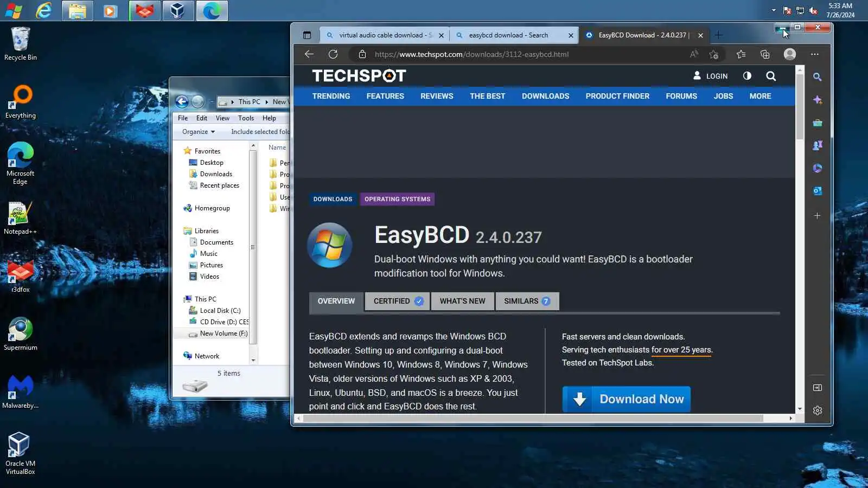868x488 pixels.
Task: Open the Collections icon in Edge toolbar
Action: point(765,54)
